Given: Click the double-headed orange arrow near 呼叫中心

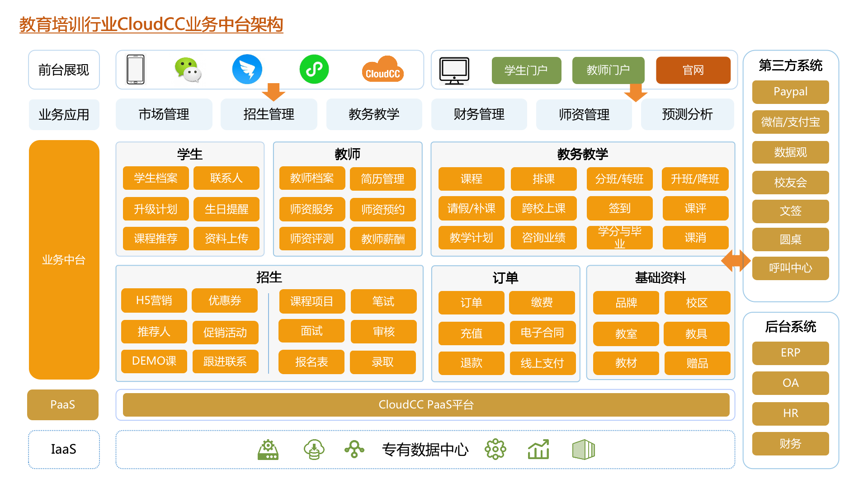Looking at the screenshot, I should [x=736, y=261].
